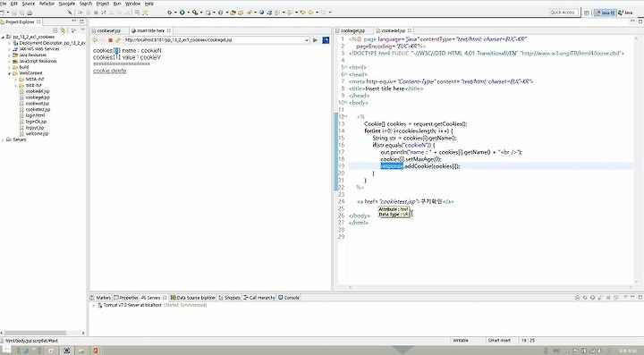
Task: Click the green Go to URL arrow
Action: click(315, 40)
